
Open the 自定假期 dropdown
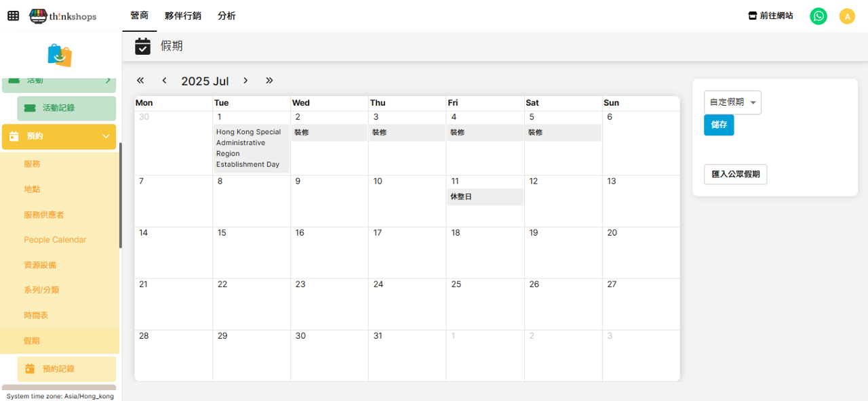coord(732,102)
